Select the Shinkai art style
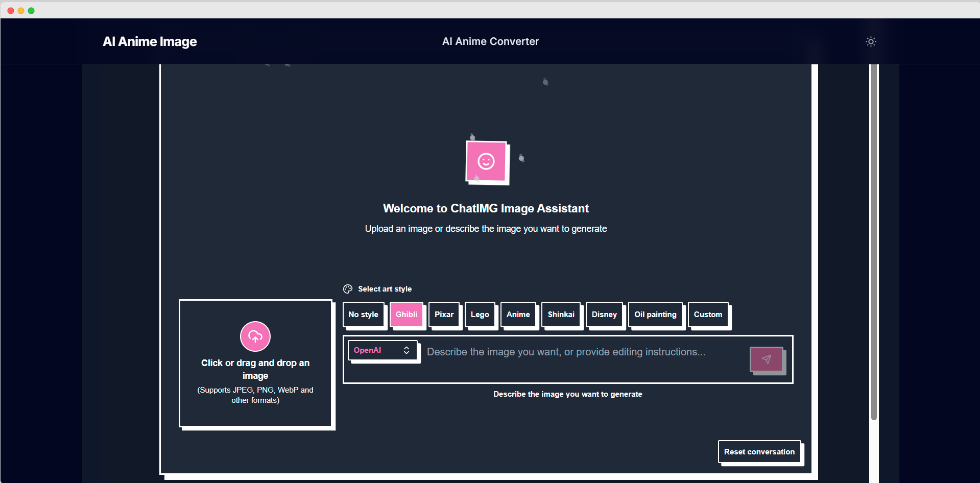 (x=561, y=315)
